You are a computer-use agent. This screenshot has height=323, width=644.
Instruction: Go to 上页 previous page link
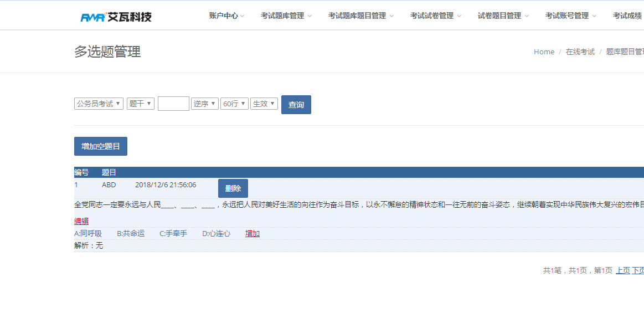(622, 270)
